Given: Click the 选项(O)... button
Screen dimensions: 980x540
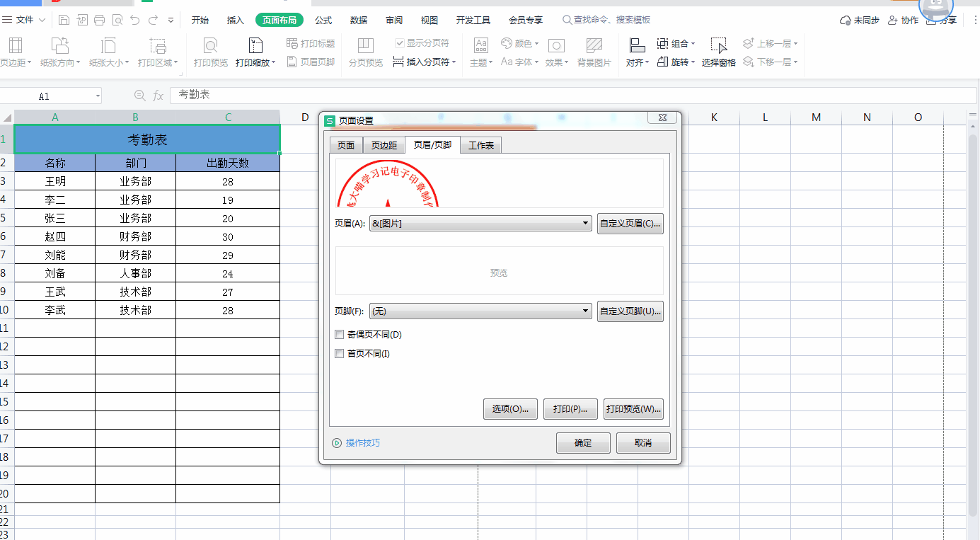Looking at the screenshot, I should click(x=510, y=409).
